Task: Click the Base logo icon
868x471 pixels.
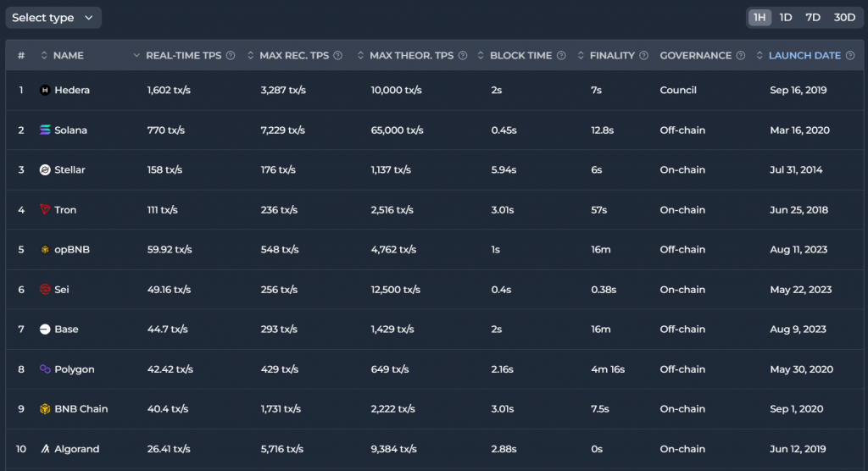Action: click(45, 330)
